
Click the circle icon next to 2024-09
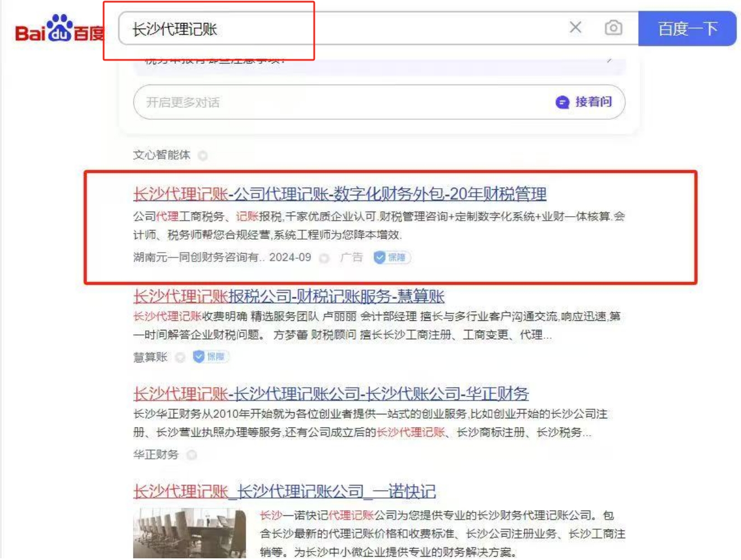[324, 258]
